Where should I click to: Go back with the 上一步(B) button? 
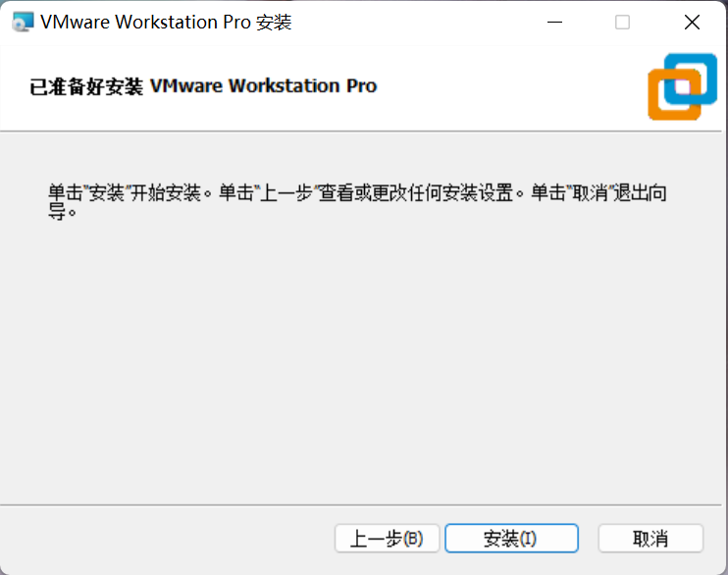click(387, 539)
